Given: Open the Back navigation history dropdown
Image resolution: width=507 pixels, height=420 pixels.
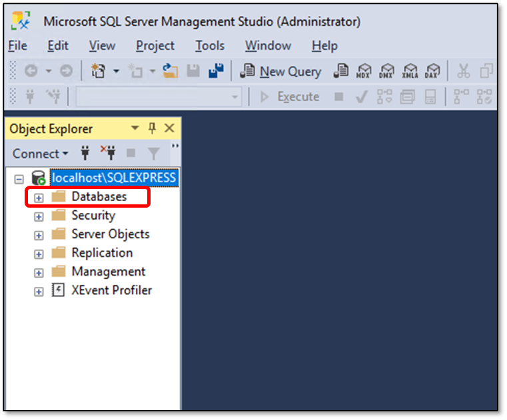Looking at the screenshot, I should [x=49, y=71].
